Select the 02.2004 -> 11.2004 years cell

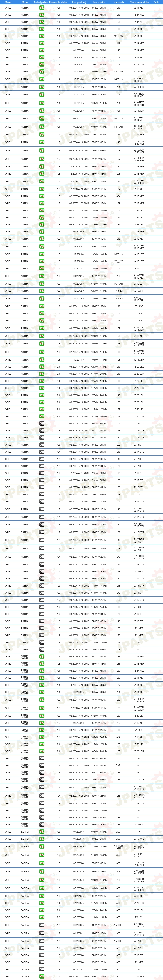(x=79, y=134)
